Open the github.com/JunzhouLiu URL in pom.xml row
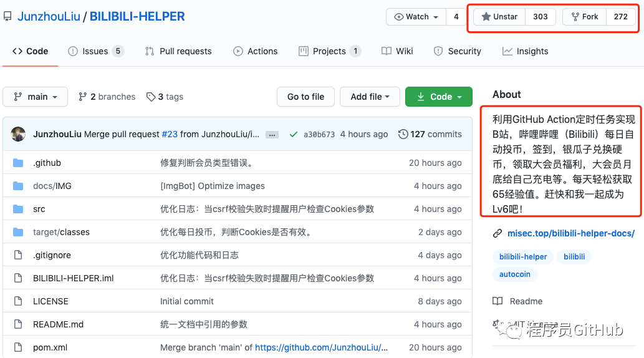The height and width of the screenshot is (358, 644). (321, 347)
